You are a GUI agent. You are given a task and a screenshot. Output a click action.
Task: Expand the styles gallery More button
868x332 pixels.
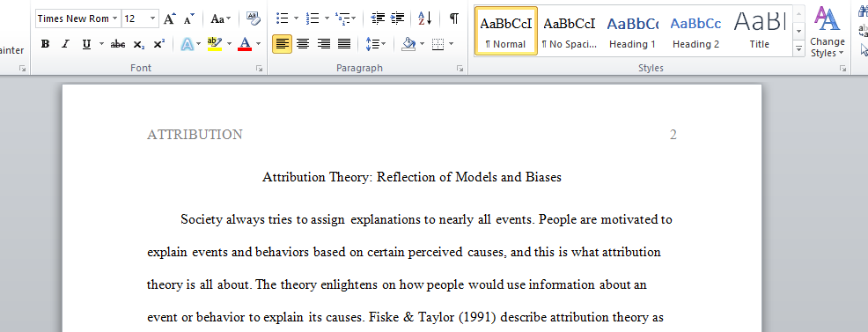tap(798, 48)
